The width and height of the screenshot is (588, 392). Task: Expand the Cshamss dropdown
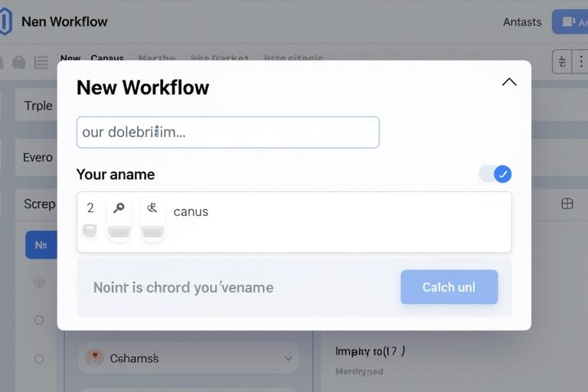[288, 358]
